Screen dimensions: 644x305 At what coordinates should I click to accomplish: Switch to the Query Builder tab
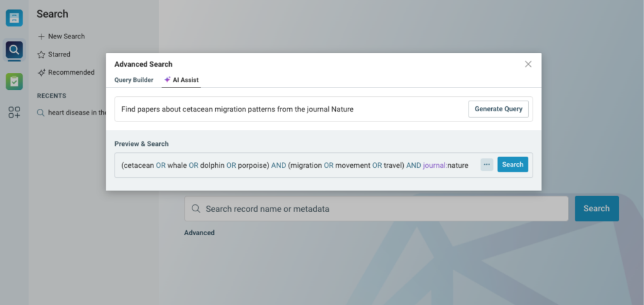click(x=134, y=80)
